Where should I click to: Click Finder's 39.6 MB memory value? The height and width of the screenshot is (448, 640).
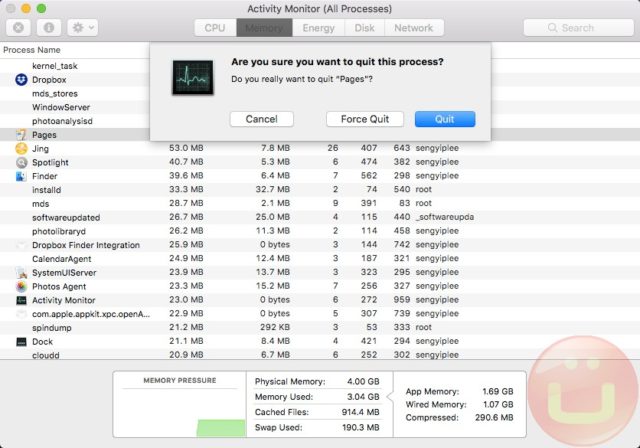click(x=186, y=175)
